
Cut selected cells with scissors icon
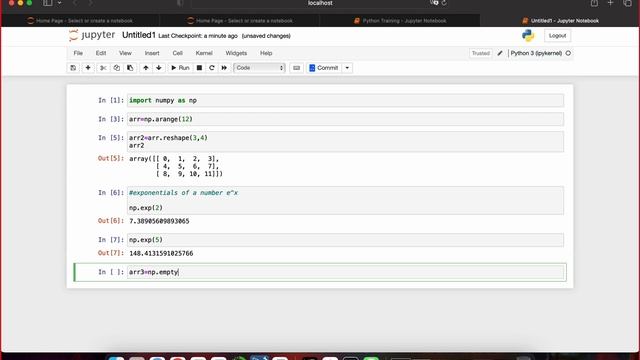(x=103, y=68)
